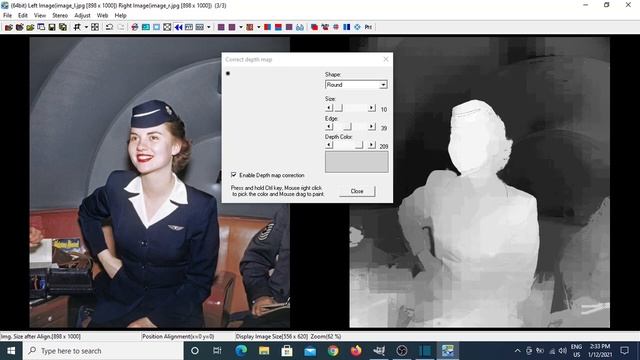Click the four-square grid toolbar icon
The height and width of the screenshot is (360, 640).
coord(95,27)
